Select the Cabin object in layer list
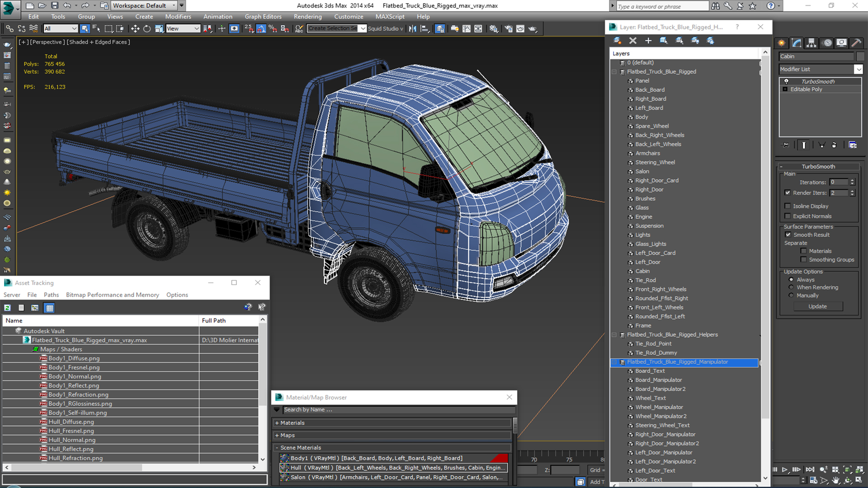 pos(642,271)
